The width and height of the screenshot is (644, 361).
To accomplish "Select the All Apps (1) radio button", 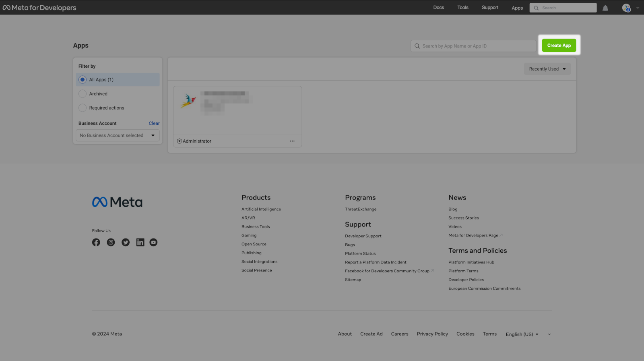I will pyautogui.click(x=83, y=80).
